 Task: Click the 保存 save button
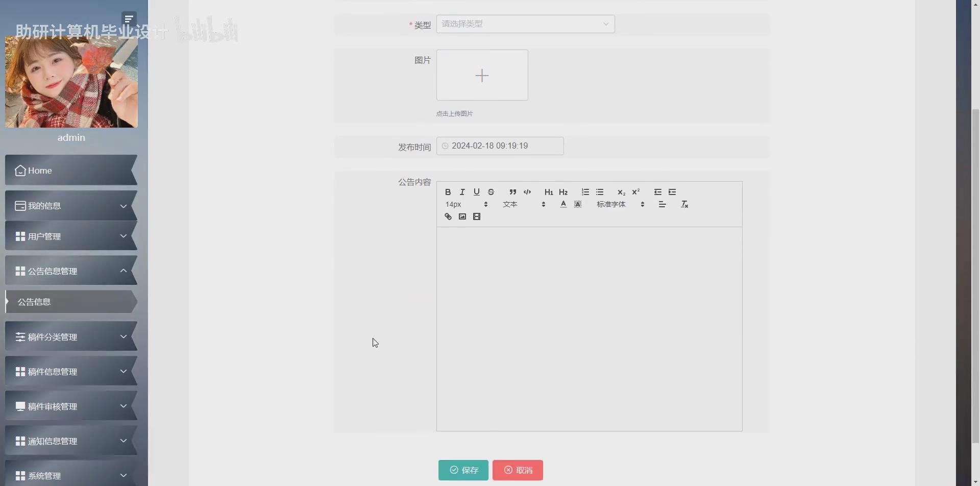463,470
